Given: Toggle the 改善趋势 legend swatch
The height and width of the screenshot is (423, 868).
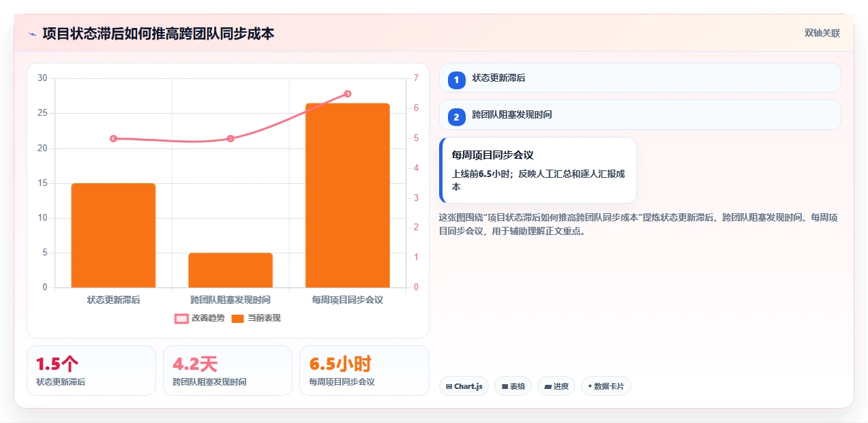Looking at the screenshot, I should [x=181, y=318].
